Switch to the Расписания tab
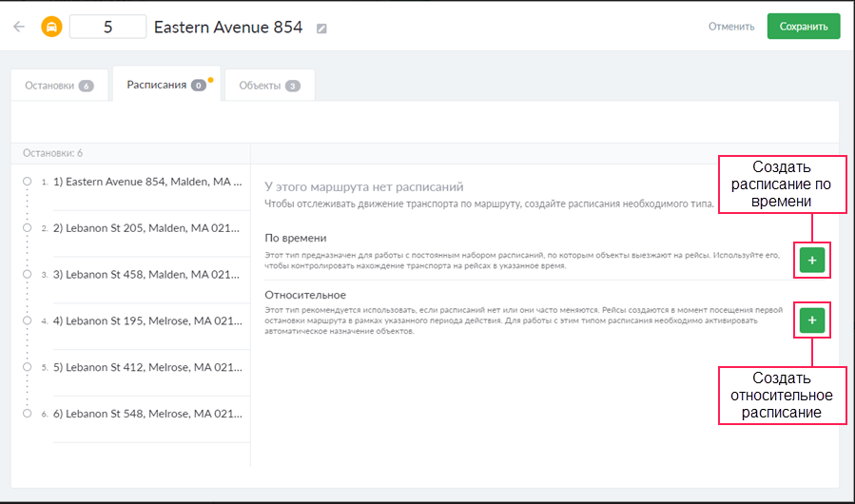 click(x=165, y=85)
